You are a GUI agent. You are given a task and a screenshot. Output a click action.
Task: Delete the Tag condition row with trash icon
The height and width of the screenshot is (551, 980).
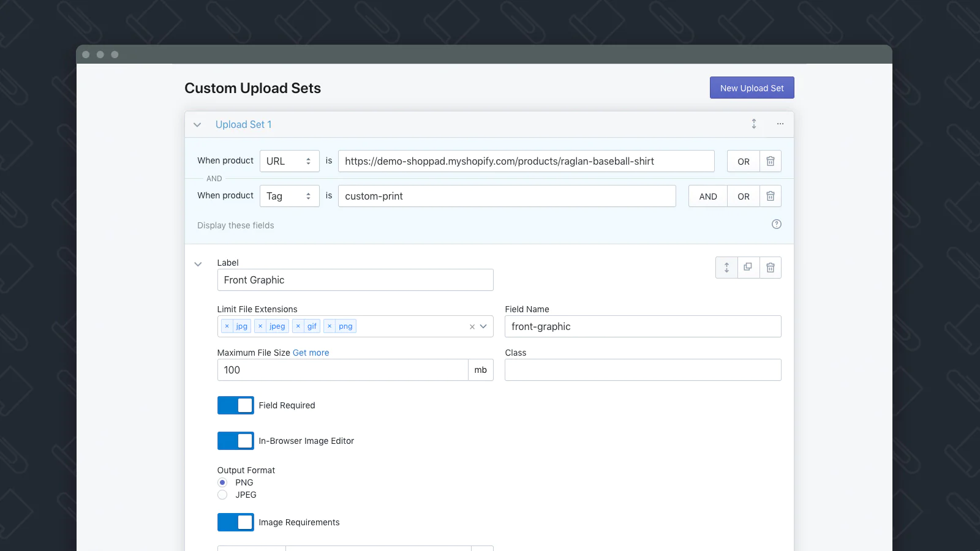(x=771, y=196)
